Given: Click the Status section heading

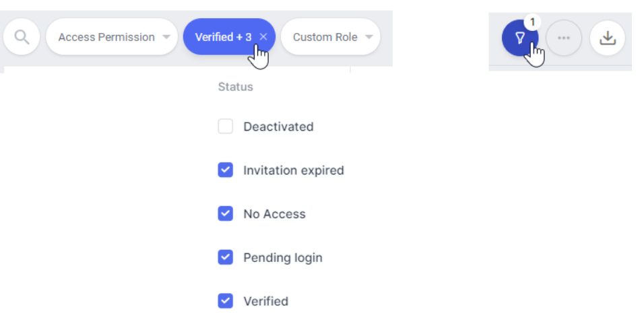Looking at the screenshot, I should pos(235,87).
